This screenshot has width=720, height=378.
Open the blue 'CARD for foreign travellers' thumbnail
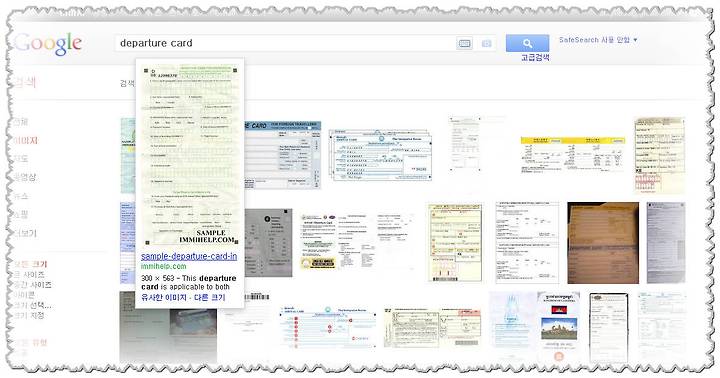coord(282,155)
